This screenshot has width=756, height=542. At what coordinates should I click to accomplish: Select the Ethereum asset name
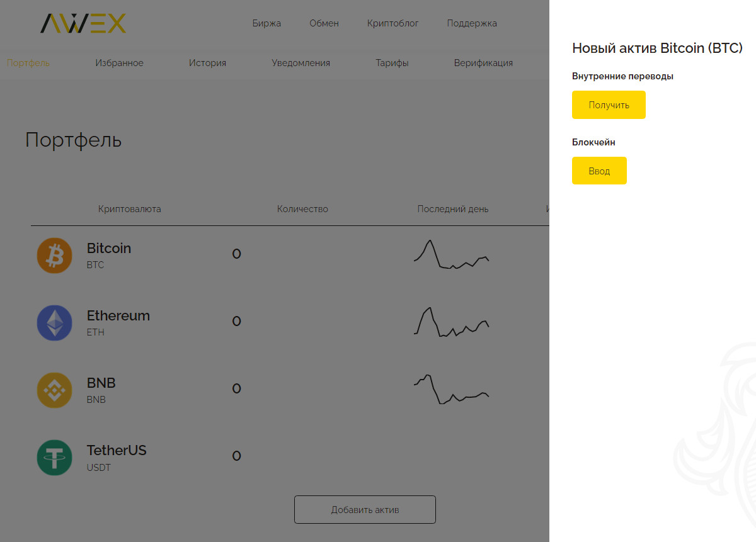point(118,315)
